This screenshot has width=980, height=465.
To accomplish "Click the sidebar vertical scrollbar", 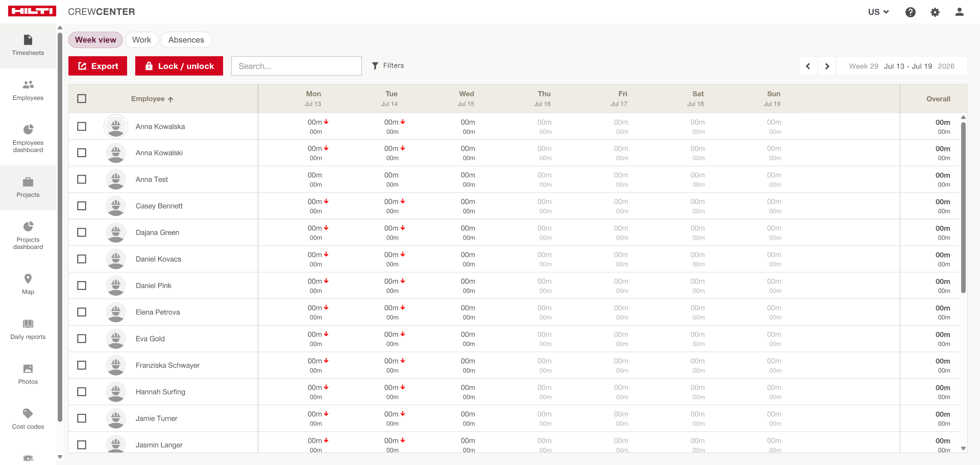I will [x=60, y=227].
